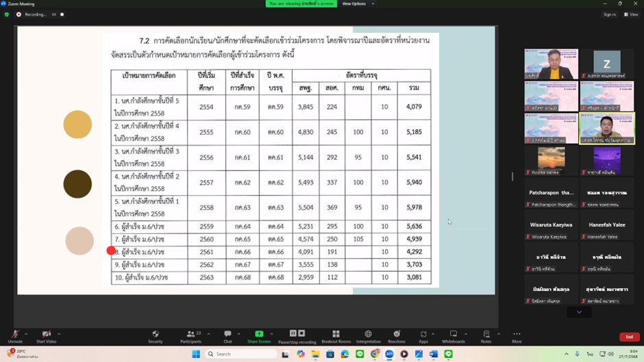Viewport: 644px width, 362px height.
Task: Open the View Options dropdown
Action: (x=358, y=3)
